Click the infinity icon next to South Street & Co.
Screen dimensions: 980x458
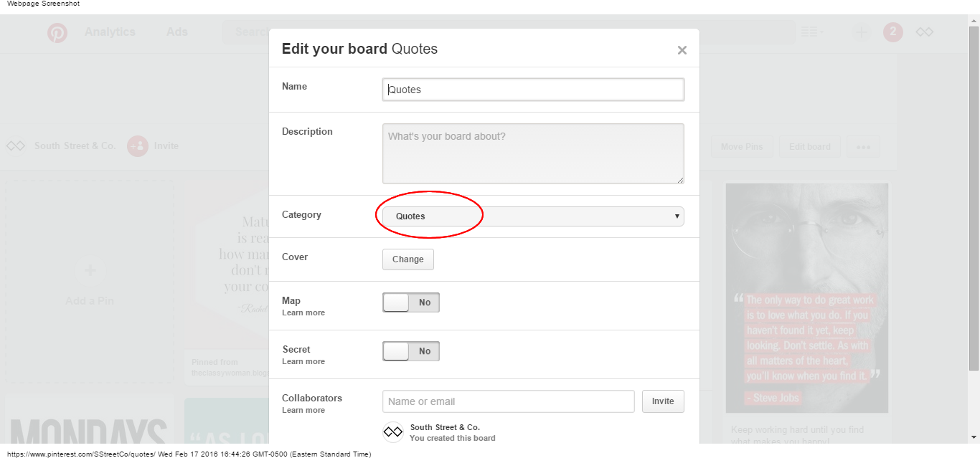pyautogui.click(x=15, y=145)
